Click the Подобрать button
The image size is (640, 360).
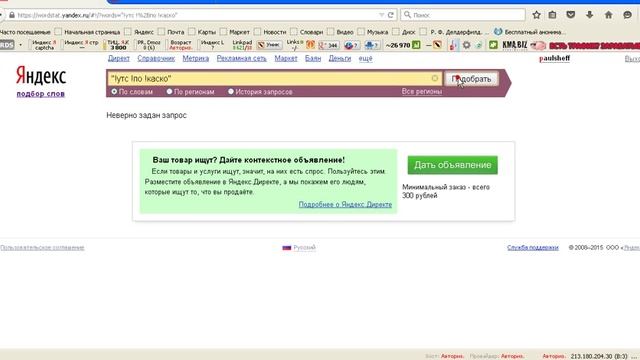pyautogui.click(x=471, y=79)
